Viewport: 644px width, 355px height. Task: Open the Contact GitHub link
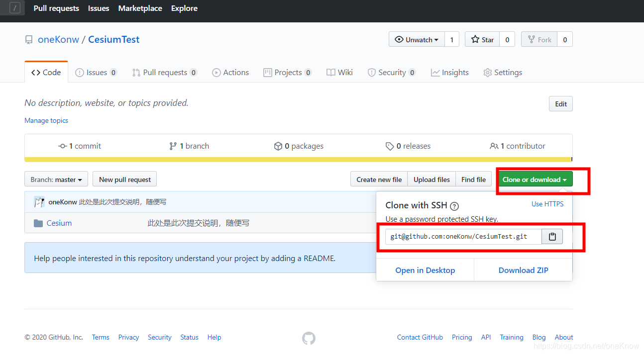point(420,337)
